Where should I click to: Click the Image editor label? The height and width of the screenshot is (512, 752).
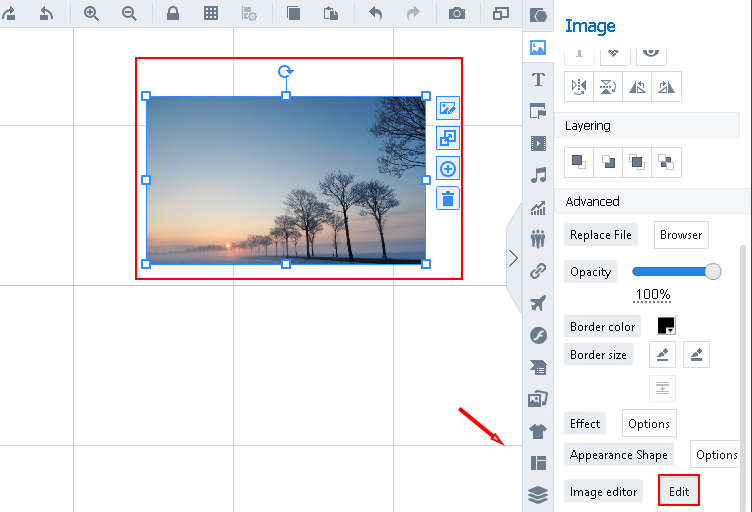coord(603,492)
